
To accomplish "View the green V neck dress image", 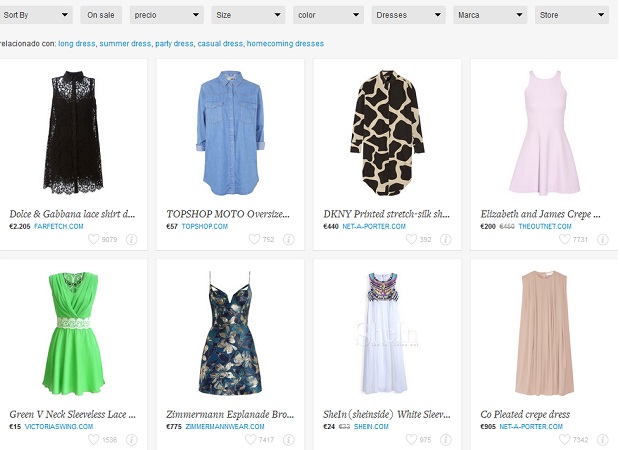I will [74, 333].
